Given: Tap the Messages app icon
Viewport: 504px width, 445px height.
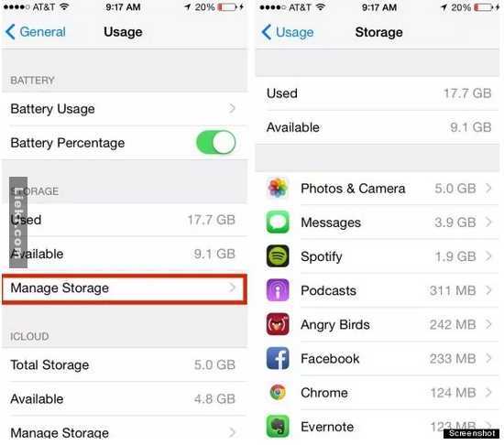Looking at the screenshot, I should click(x=278, y=222).
